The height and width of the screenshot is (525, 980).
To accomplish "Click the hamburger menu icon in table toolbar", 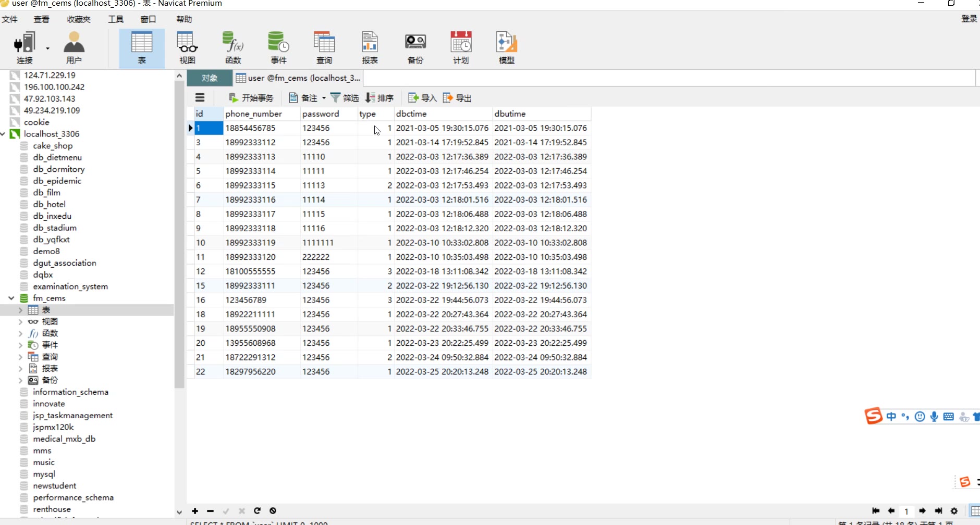I will [200, 97].
